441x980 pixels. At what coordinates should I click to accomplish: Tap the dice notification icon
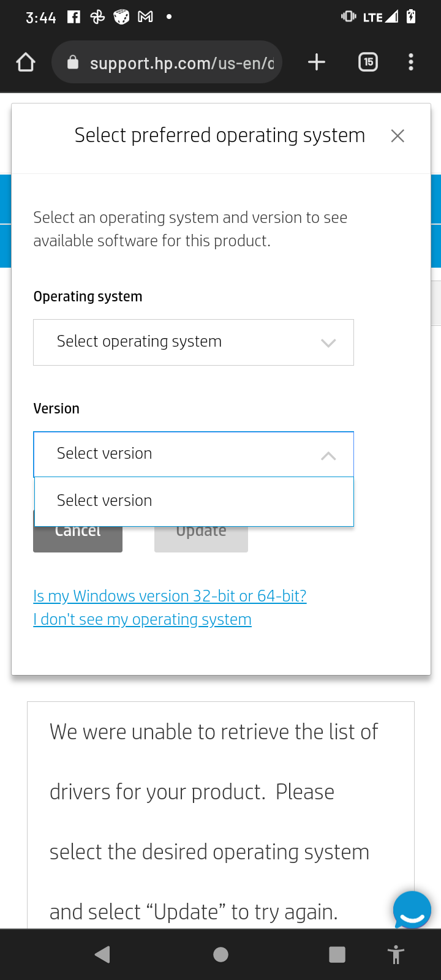click(x=121, y=17)
